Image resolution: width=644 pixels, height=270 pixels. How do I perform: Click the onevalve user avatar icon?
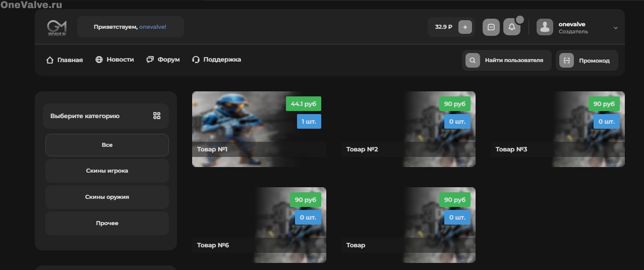[545, 27]
